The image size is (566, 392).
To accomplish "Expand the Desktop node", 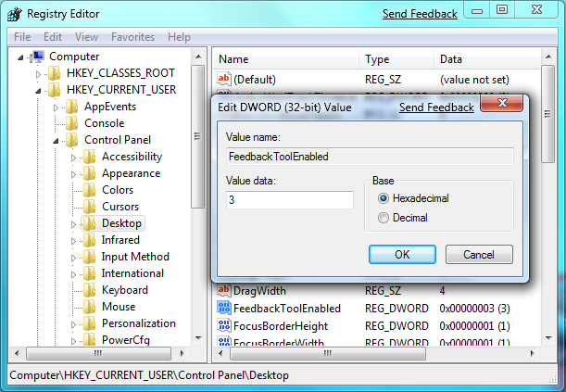I will (x=73, y=224).
